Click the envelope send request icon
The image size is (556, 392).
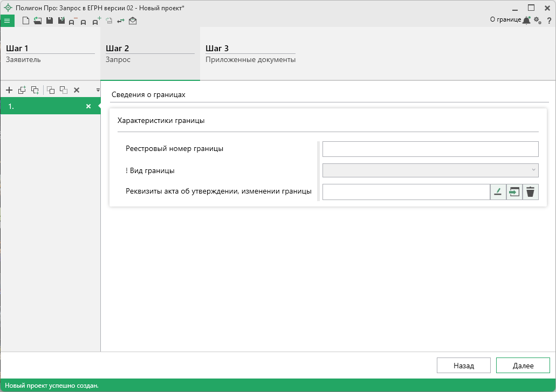pyautogui.click(x=133, y=20)
